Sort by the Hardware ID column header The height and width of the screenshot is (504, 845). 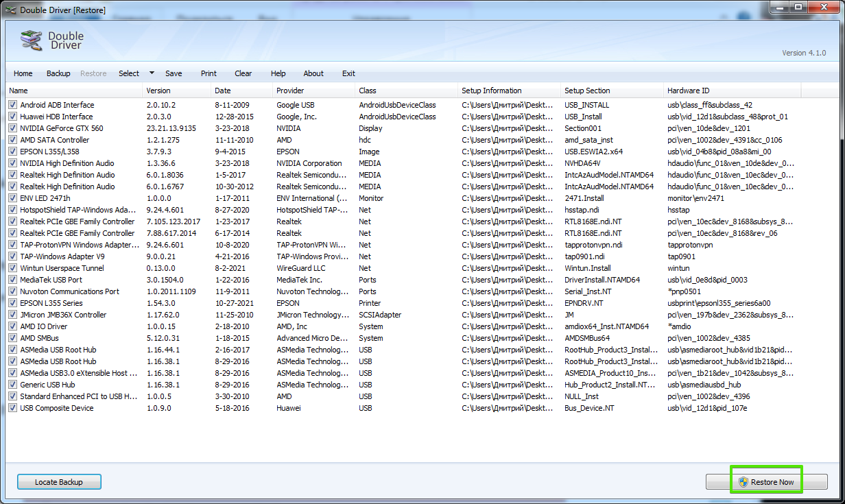click(x=733, y=91)
